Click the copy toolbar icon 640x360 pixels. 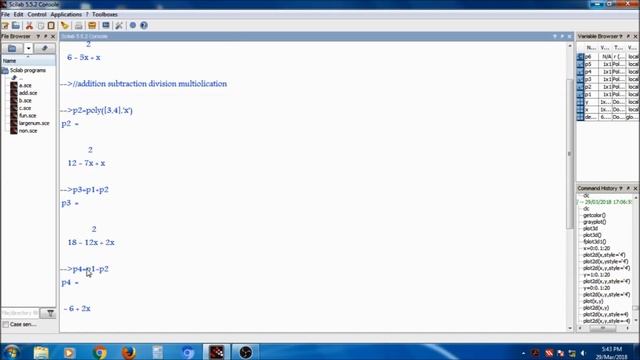pos(40,25)
